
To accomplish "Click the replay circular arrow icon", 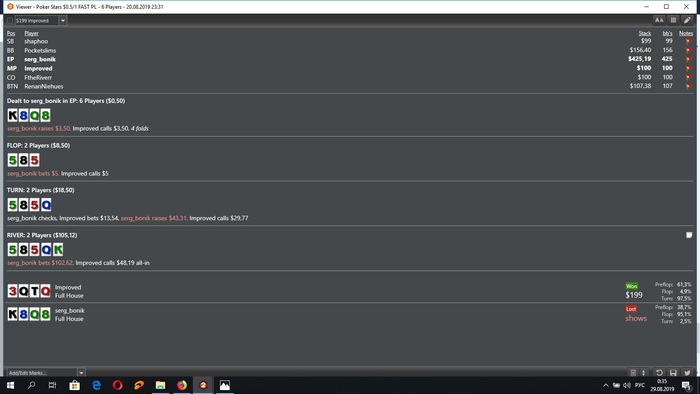I will click(659, 373).
